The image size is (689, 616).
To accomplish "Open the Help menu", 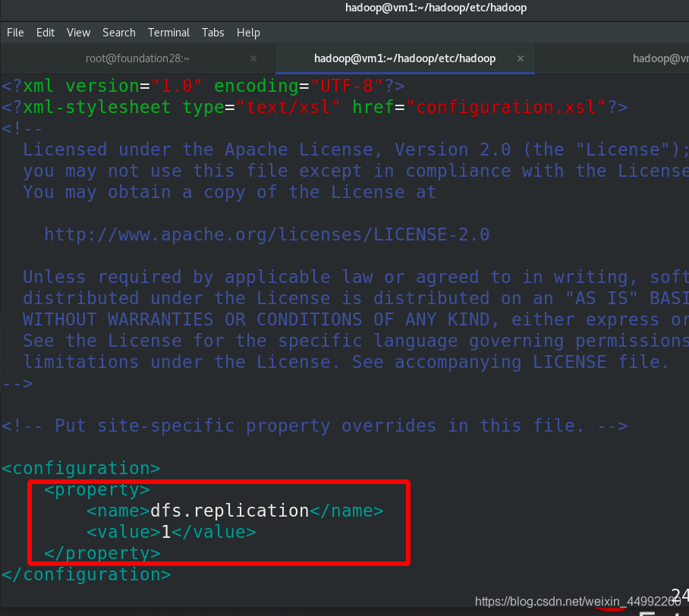I will coord(248,33).
